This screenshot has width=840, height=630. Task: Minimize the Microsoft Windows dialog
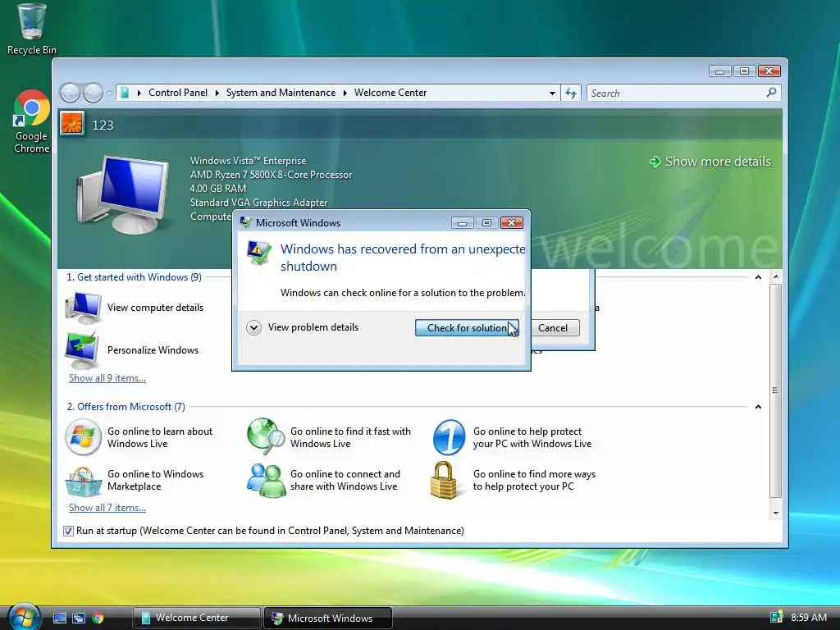coord(463,223)
